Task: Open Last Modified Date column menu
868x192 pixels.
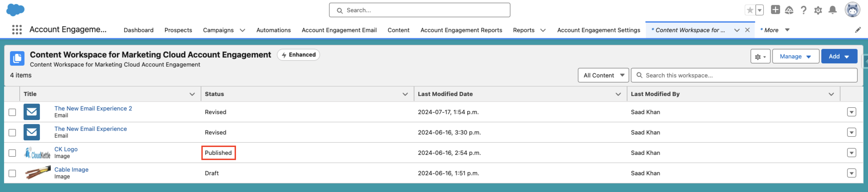Action: point(618,94)
